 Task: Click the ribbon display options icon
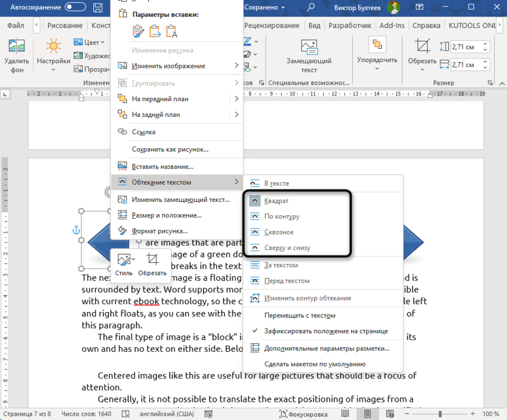pyautogui.click(x=419, y=7)
